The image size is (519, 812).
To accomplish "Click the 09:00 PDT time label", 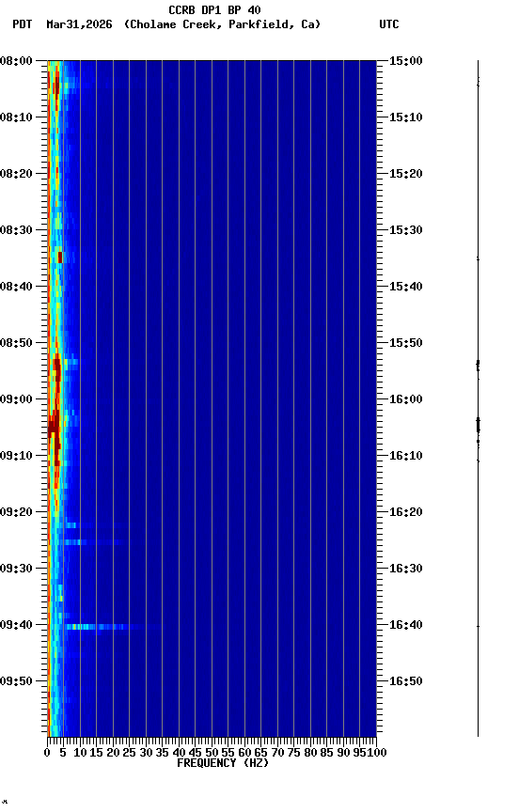I will (16, 399).
